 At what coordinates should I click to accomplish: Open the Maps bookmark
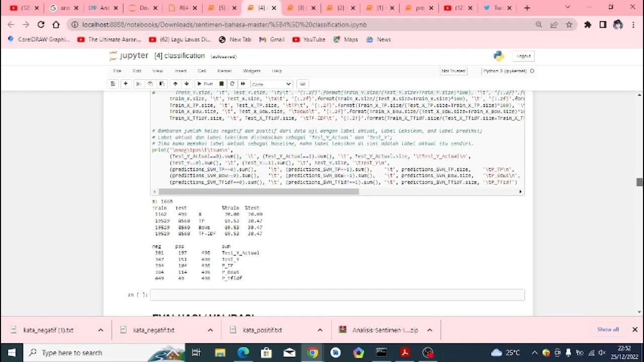point(346,39)
